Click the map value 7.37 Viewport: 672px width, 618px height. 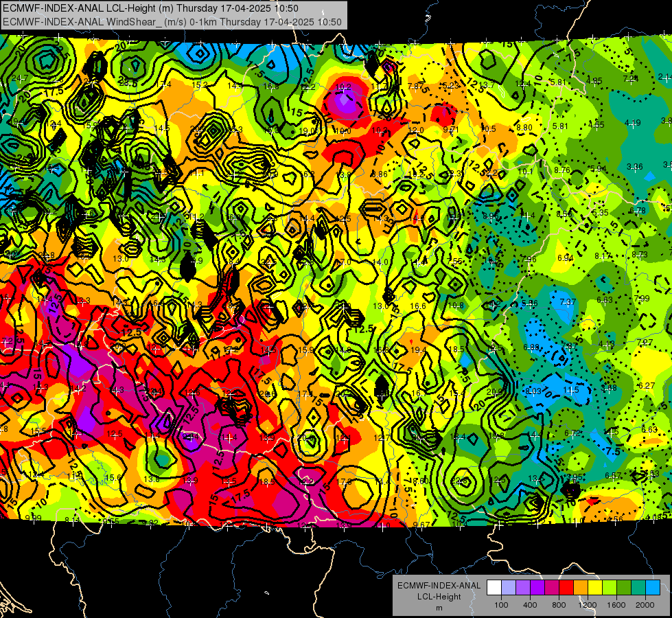[x=568, y=302]
